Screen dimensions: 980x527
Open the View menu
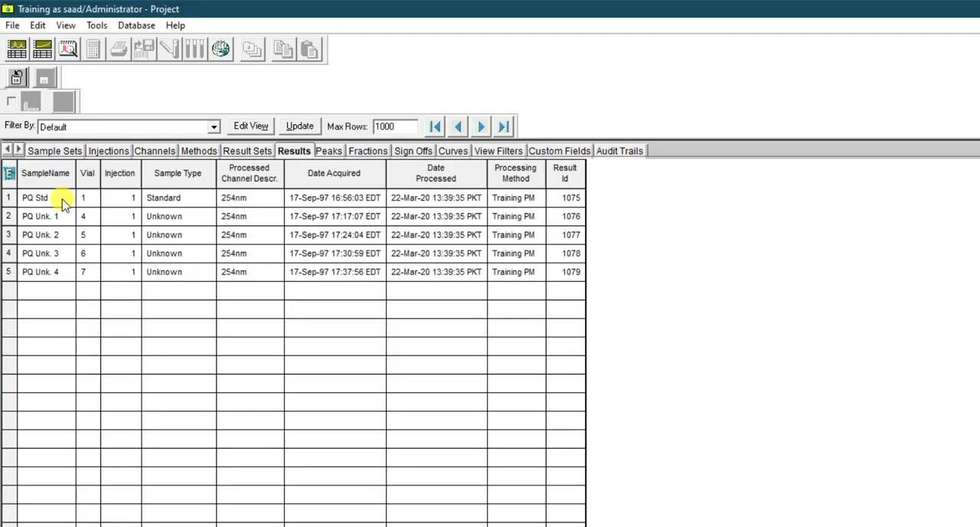tap(66, 25)
